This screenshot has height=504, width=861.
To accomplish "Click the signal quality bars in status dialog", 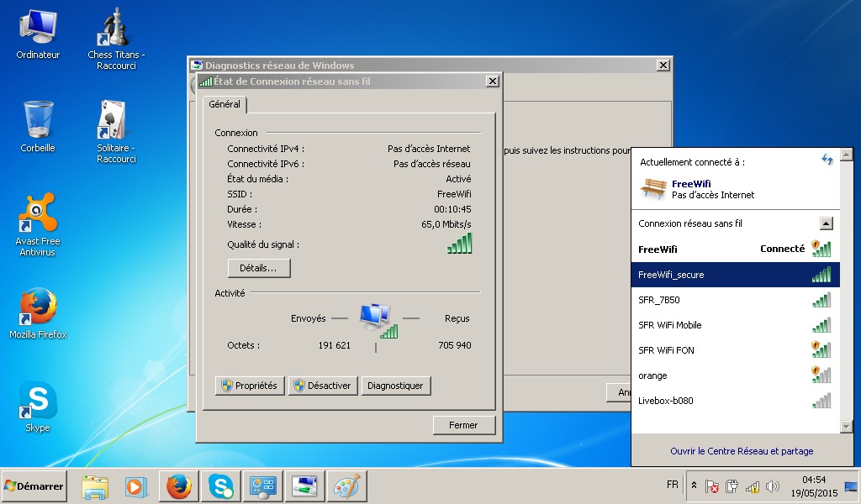I will [x=460, y=244].
